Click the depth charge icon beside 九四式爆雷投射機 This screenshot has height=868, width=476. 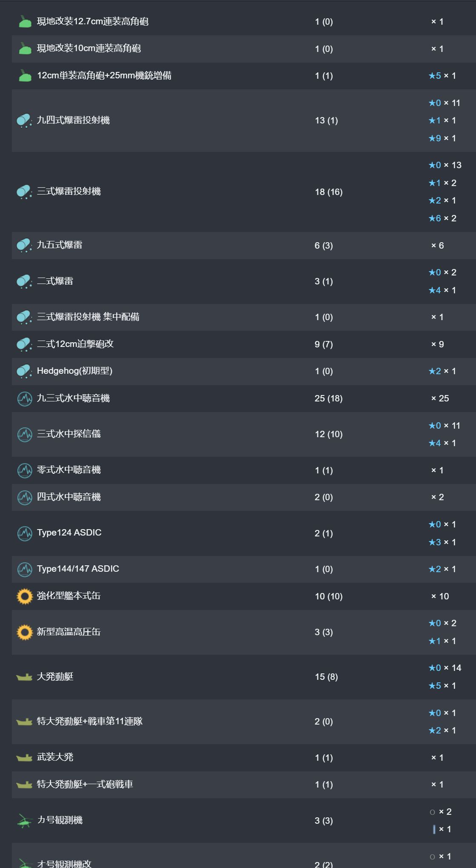pos(24,120)
